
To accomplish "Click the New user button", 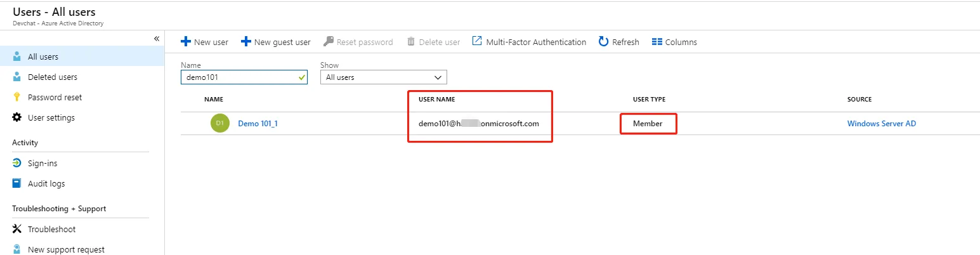I will click(205, 42).
